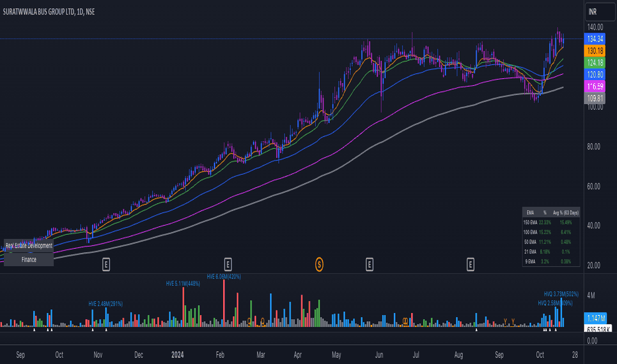617x364 pixels.
Task: Click the Finance sector label
Action: (x=28, y=259)
